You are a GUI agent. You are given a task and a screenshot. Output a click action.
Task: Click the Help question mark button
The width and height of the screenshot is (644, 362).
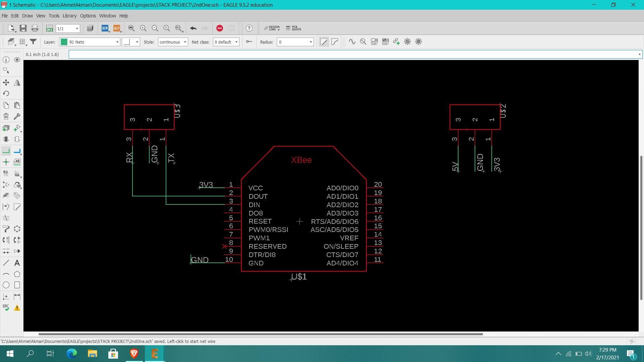pos(249,28)
